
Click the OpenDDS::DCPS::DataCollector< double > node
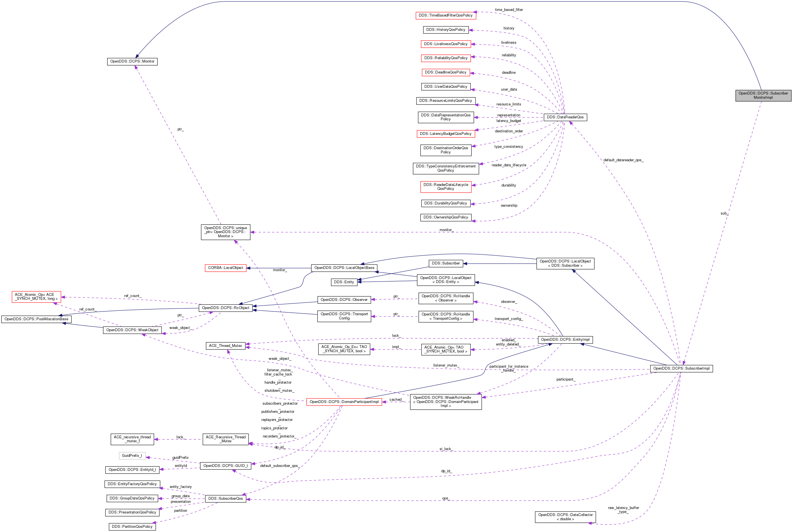tap(565, 517)
